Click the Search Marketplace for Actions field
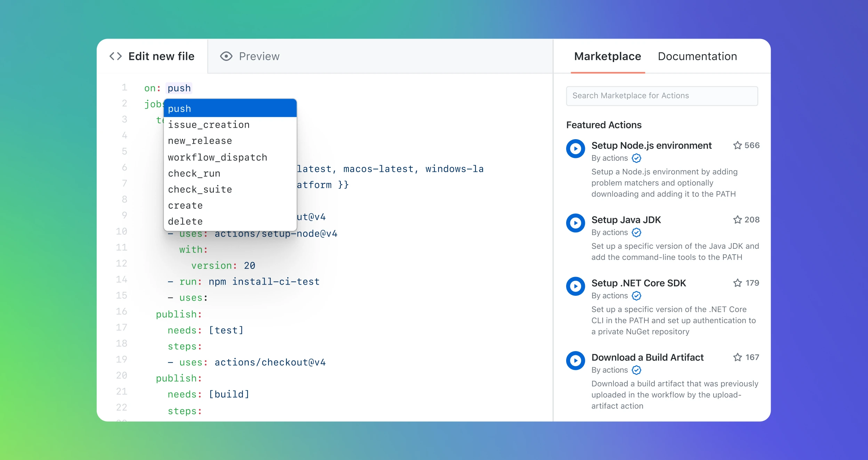868x460 pixels. pyautogui.click(x=661, y=95)
